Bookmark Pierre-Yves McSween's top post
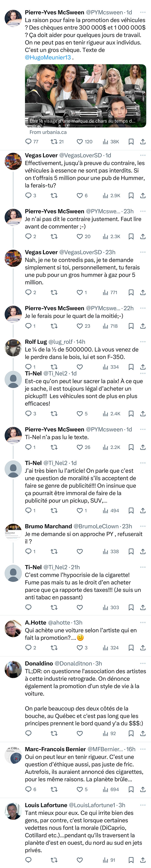 (x=131, y=142)
